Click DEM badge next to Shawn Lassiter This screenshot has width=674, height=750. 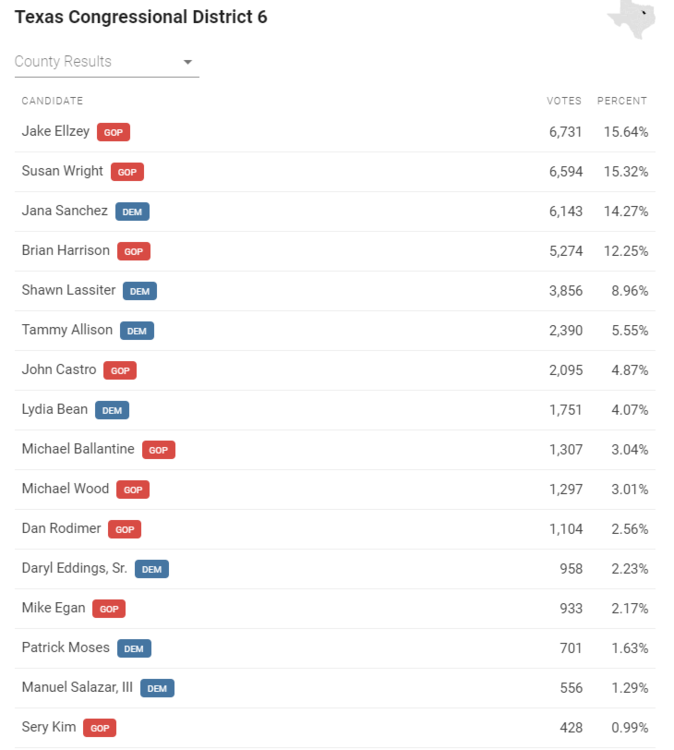140,291
